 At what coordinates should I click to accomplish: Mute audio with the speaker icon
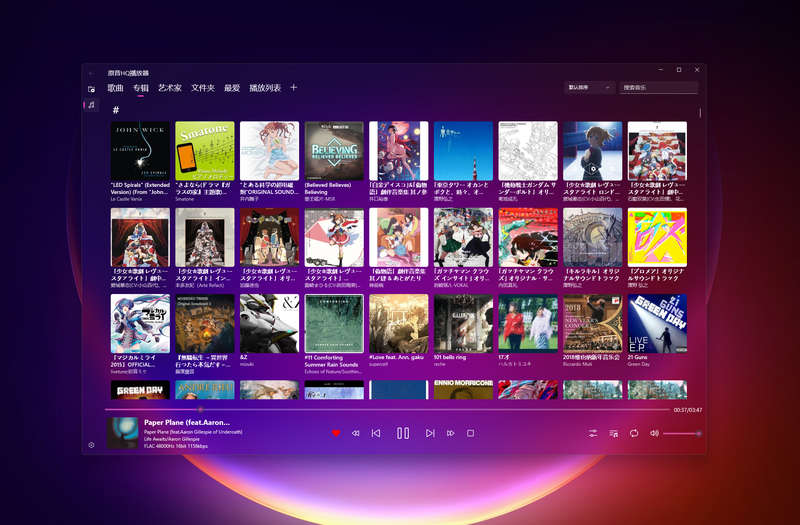[x=654, y=433]
